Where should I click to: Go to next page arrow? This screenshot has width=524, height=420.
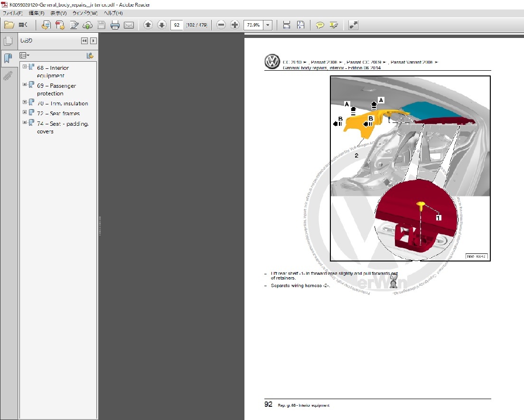pos(162,25)
